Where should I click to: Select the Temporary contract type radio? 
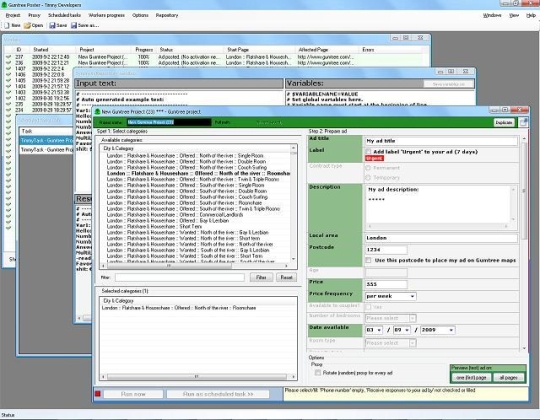pos(368,177)
